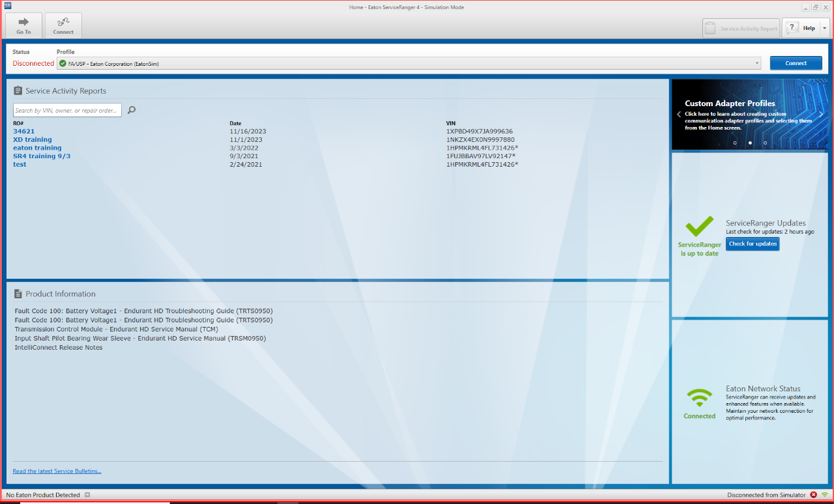Expand the Profile dropdown list
Image resolution: width=834 pixels, height=504 pixels.
pyautogui.click(x=757, y=64)
